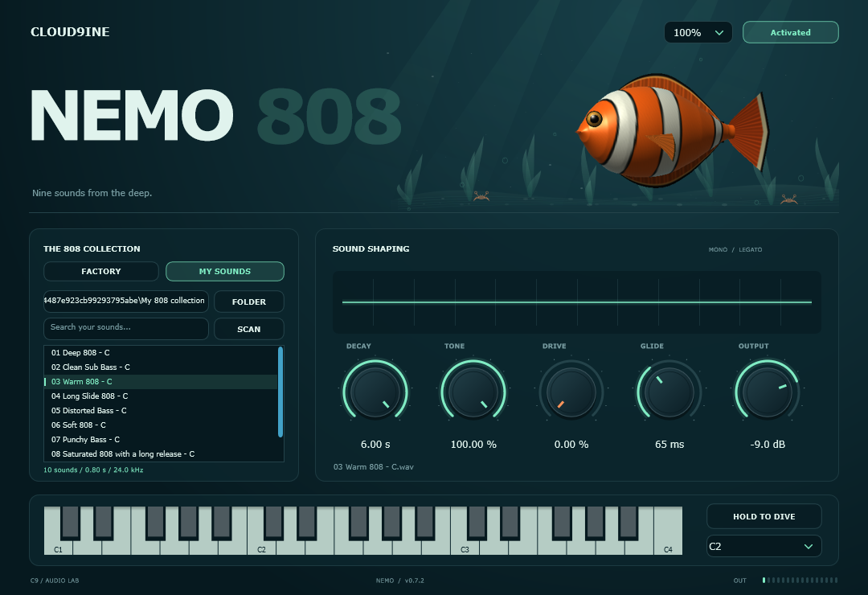Click the SCAN button
868x595 pixels.
pos(249,329)
